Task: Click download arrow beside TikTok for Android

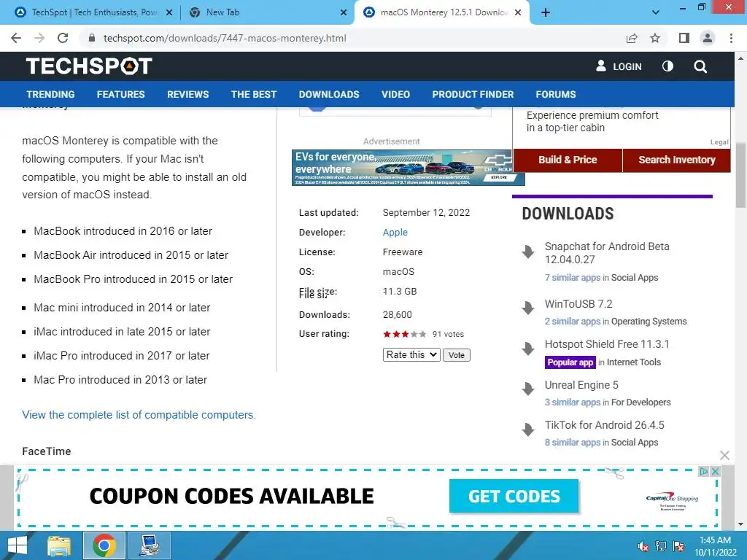Action: click(528, 429)
